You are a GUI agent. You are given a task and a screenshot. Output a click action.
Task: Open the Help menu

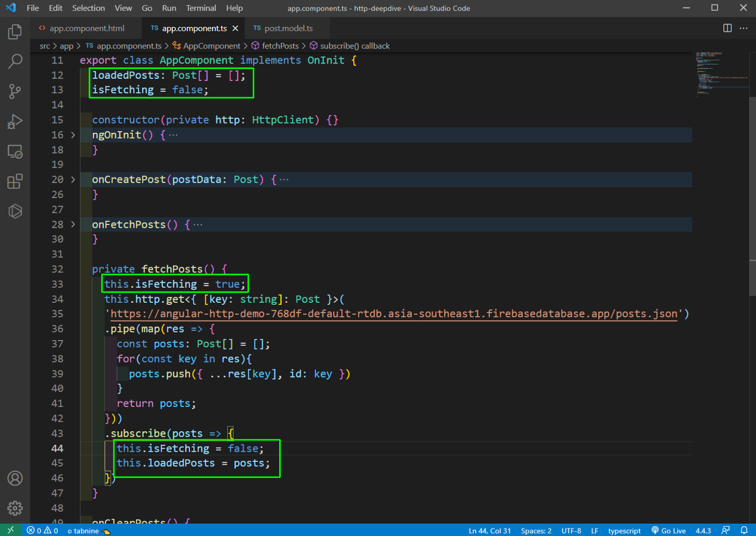[234, 8]
